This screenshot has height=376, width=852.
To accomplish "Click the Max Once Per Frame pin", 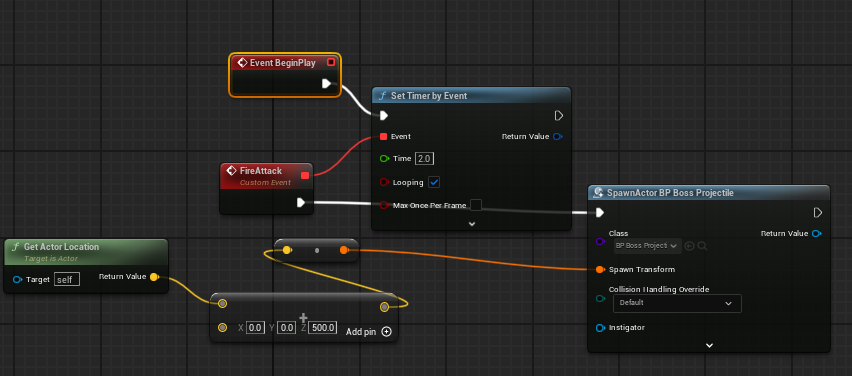I will click(x=385, y=205).
